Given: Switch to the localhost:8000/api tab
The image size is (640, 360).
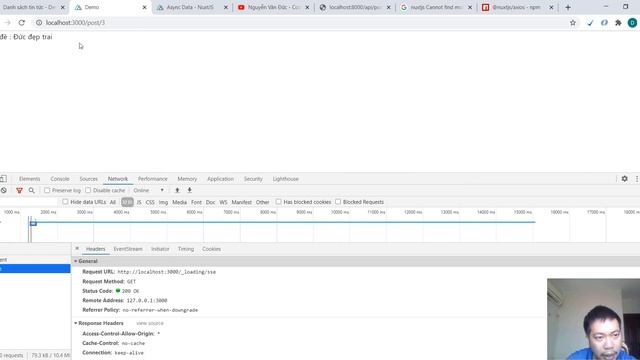Looking at the screenshot, I should coord(355,7).
